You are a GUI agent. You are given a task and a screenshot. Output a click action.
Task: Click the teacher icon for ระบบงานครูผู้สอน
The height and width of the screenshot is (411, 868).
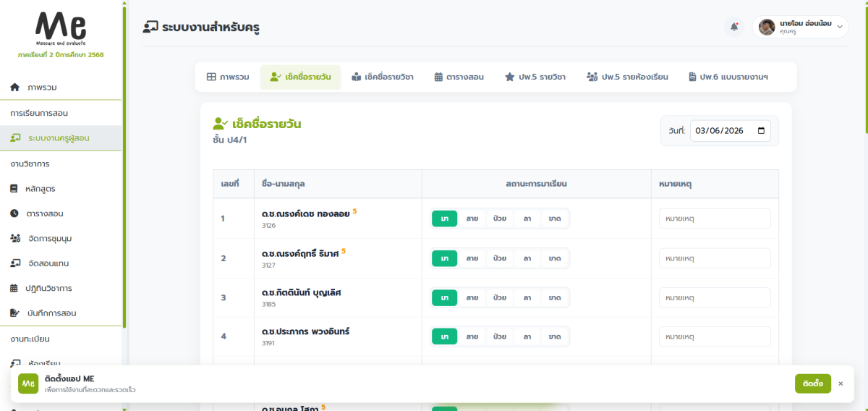pos(15,137)
